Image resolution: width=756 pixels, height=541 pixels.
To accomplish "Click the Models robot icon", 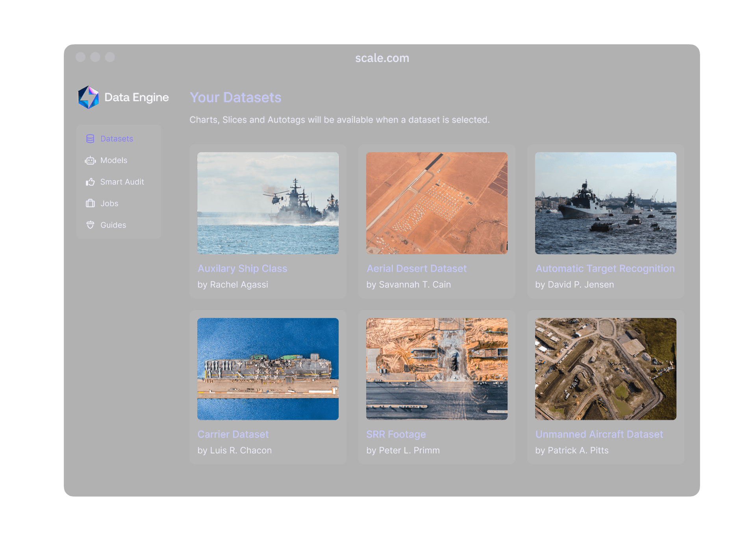I will (x=90, y=161).
